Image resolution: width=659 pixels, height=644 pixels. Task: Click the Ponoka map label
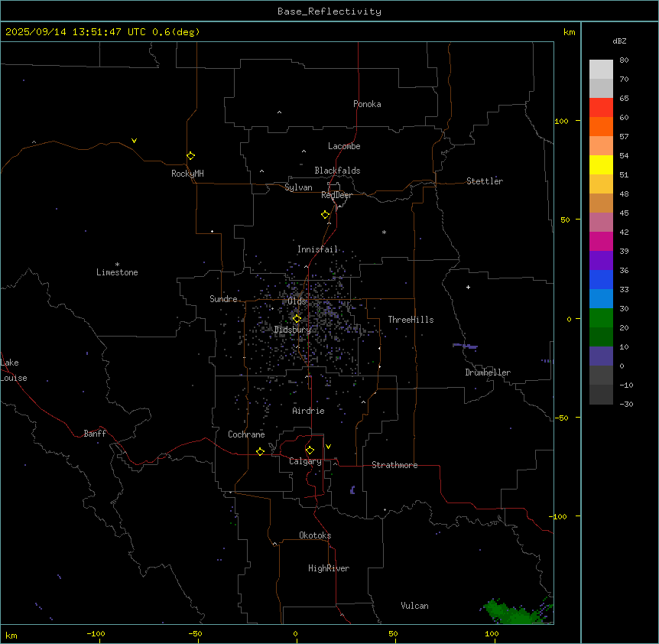[367, 104]
